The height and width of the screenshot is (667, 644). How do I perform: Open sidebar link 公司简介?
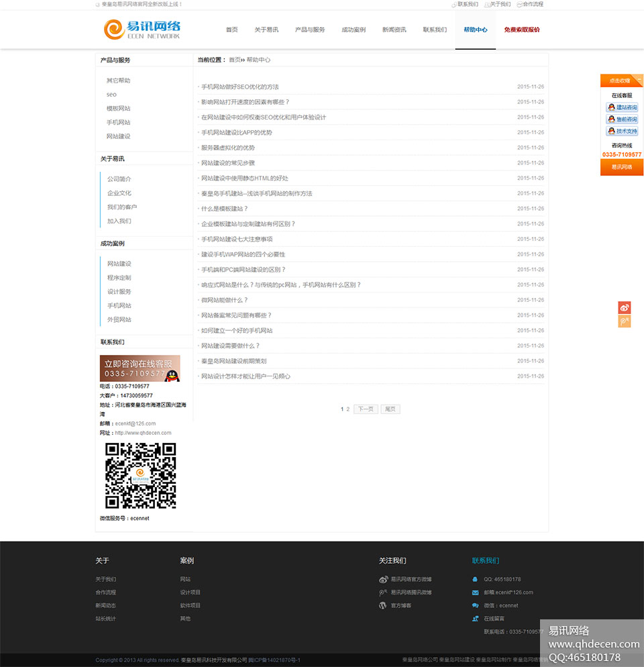[x=119, y=179]
